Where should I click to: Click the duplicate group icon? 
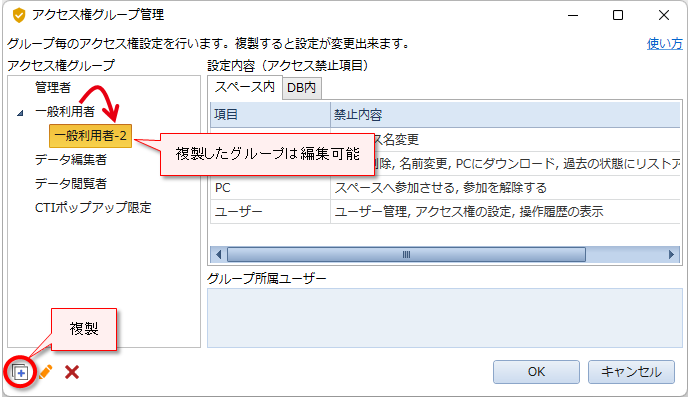tap(20, 372)
